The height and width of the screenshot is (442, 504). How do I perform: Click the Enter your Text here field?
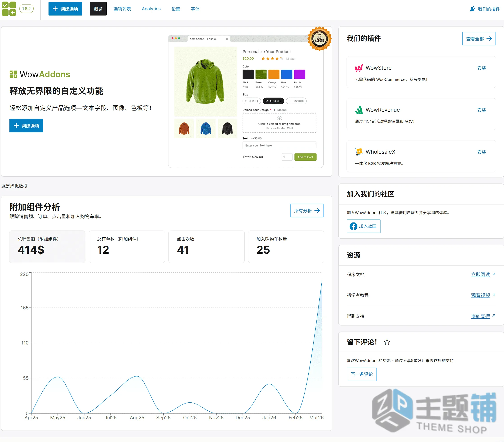coord(279,145)
